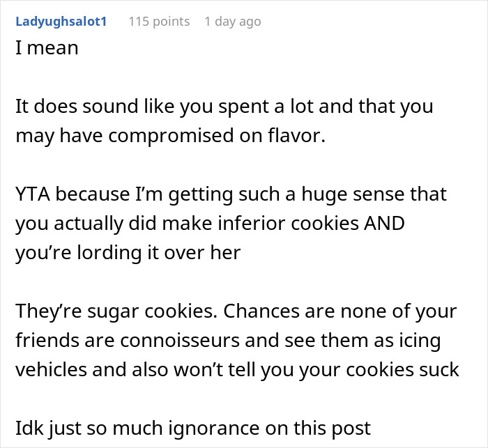
Task: Click the 115 points score label
Action: click(159, 22)
